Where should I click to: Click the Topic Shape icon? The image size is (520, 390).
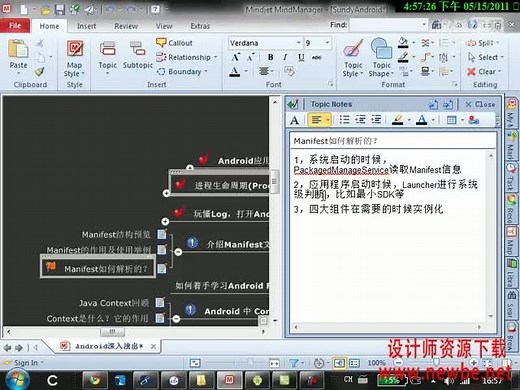click(381, 49)
